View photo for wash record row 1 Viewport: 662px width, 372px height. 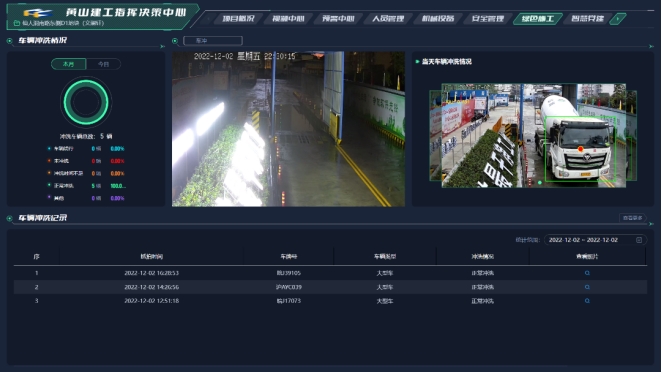pyautogui.click(x=587, y=273)
